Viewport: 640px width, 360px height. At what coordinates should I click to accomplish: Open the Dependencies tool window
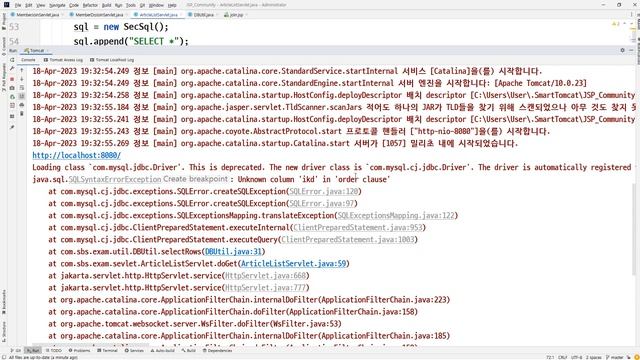coord(218,351)
